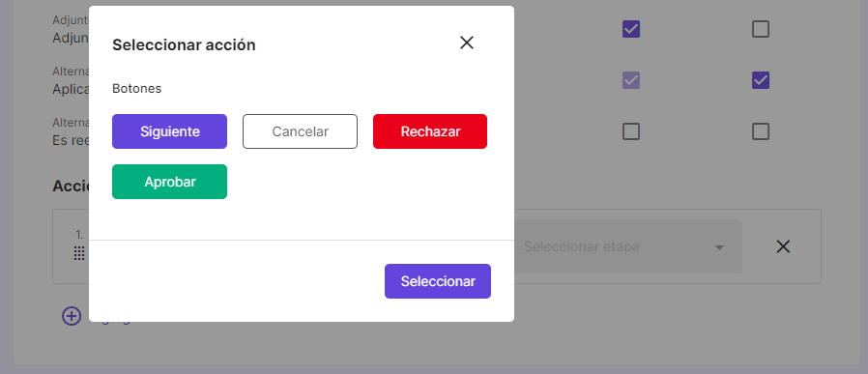
Task: Check last checkbox in the Es ree row
Action: [x=761, y=131]
